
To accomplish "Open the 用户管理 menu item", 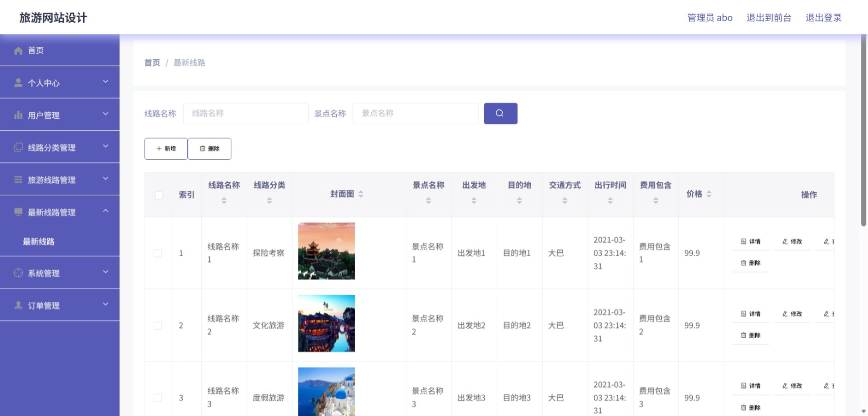I will [60, 115].
